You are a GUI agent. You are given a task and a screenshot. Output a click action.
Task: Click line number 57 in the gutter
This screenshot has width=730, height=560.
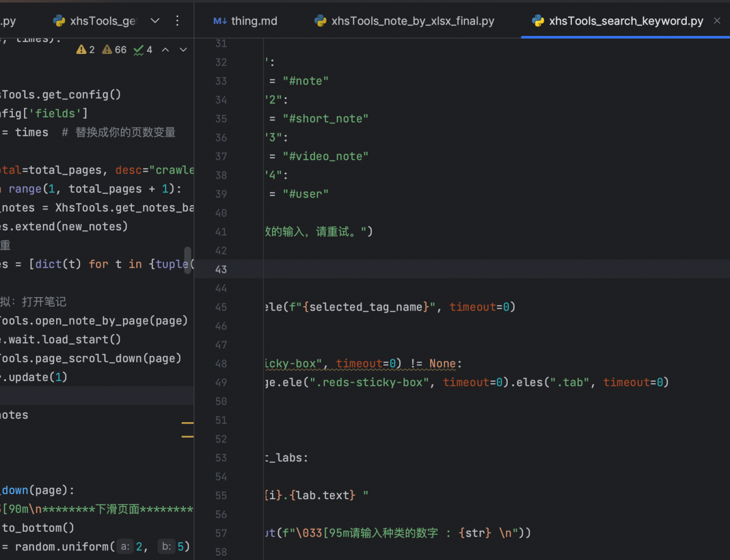(221, 533)
